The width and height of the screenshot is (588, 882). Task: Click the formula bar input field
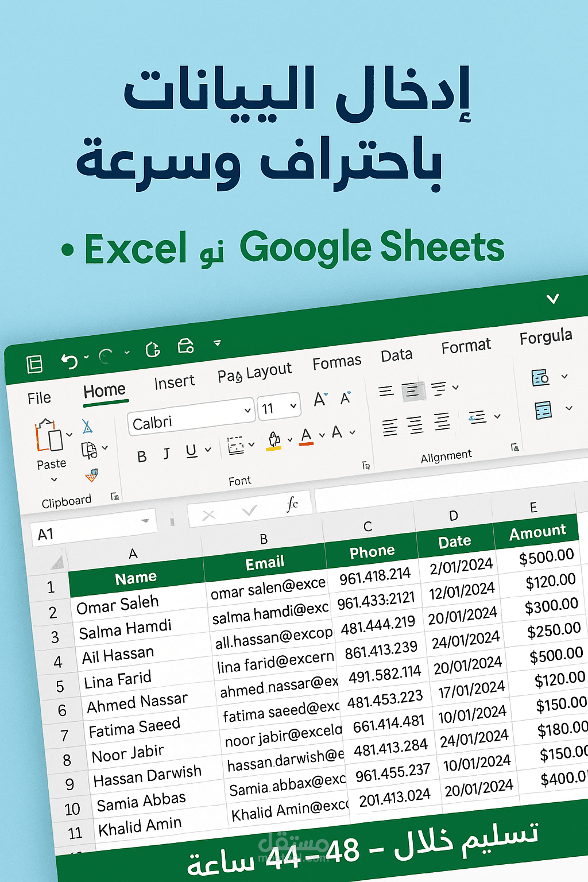[451, 490]
